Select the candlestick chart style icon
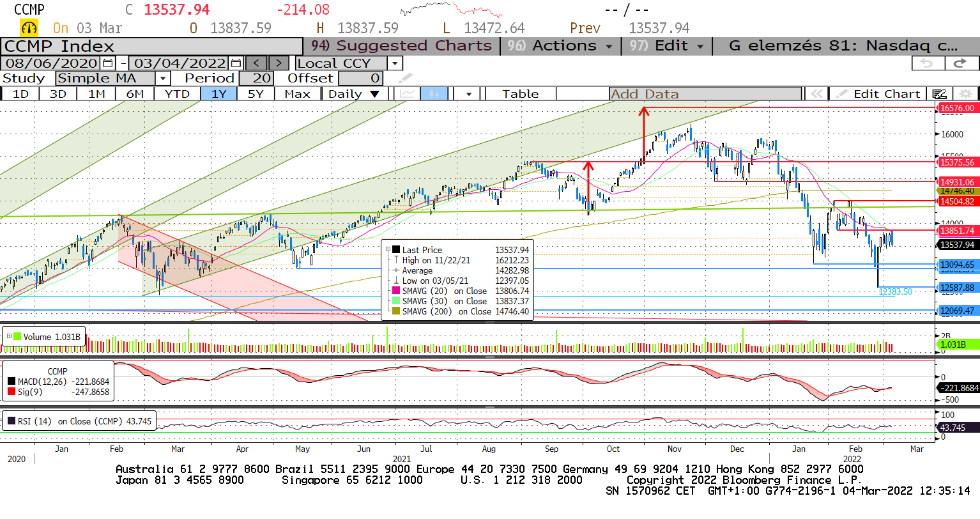Viewport: 980px width, 519px height. click(434, 94)
